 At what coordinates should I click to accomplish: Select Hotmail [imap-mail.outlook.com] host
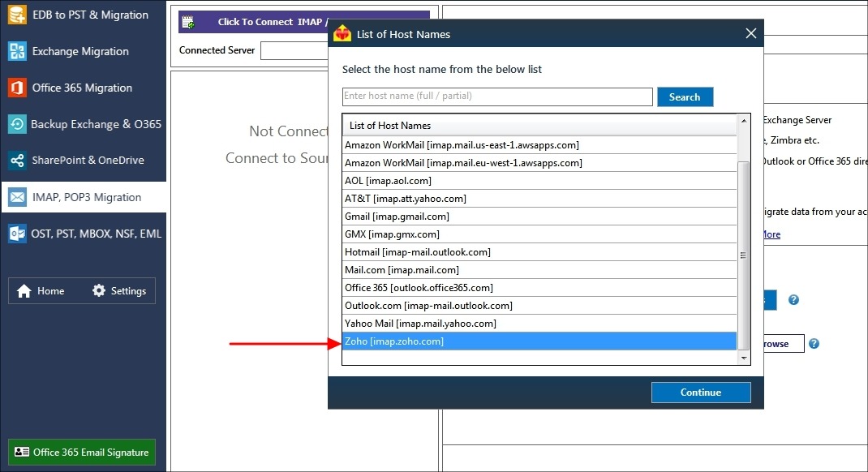click(x=539, y=251)
